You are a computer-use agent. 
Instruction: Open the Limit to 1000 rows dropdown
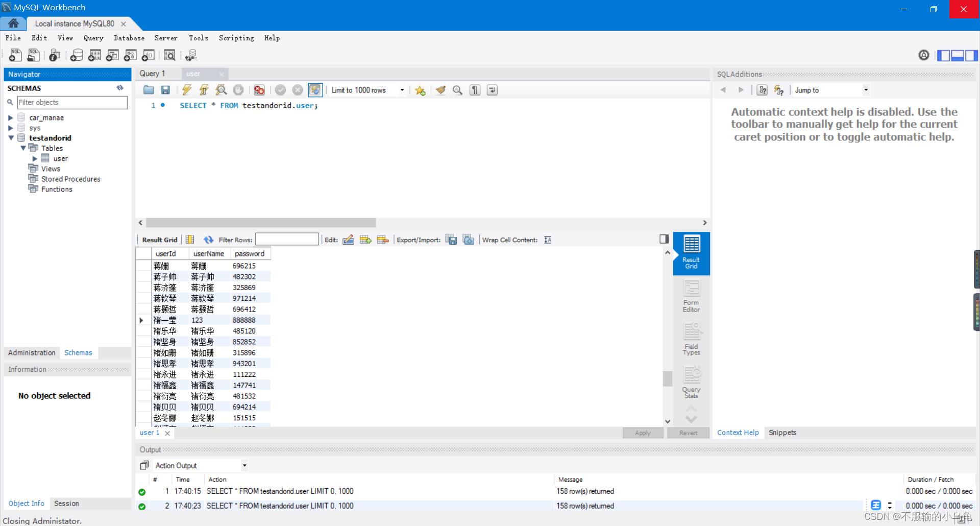[x=402, y=90]
